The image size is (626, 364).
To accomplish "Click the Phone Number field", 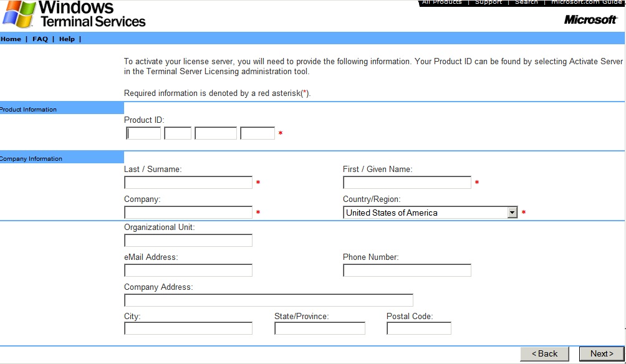I will (407, 271).
